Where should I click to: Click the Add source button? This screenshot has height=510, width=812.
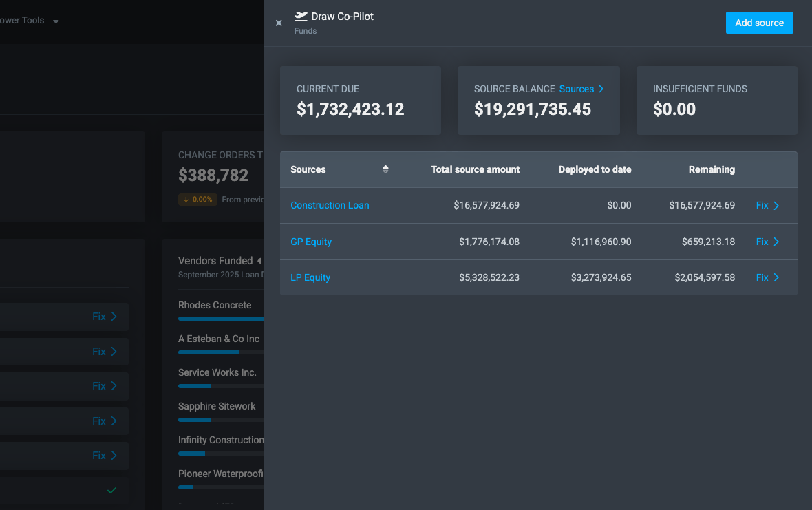759,22
